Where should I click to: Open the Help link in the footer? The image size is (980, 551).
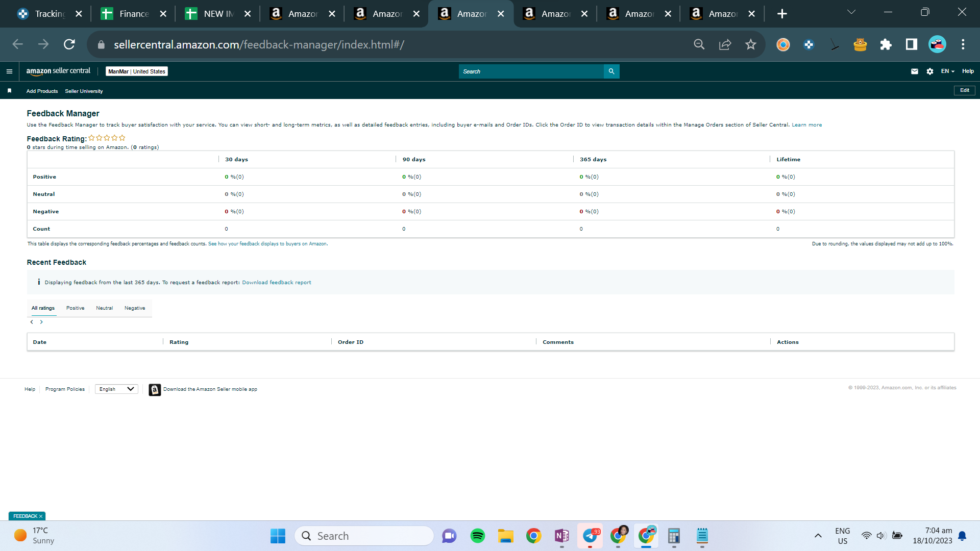coord(30,389)
